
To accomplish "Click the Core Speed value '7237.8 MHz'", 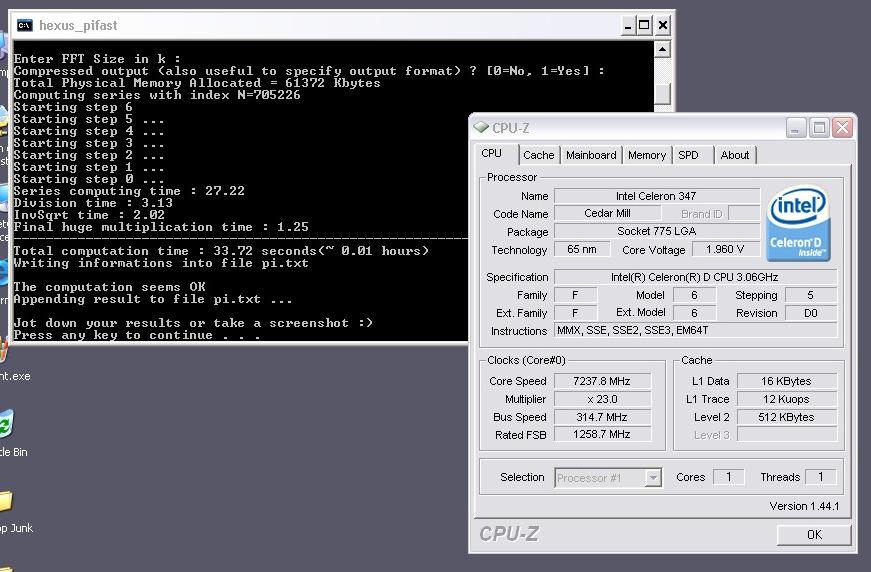I will tap(602, 381).
